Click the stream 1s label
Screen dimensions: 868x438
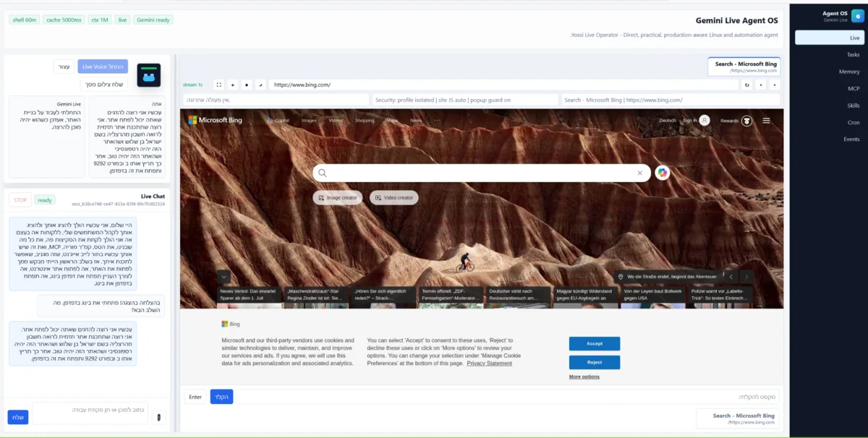pos(193,85)
